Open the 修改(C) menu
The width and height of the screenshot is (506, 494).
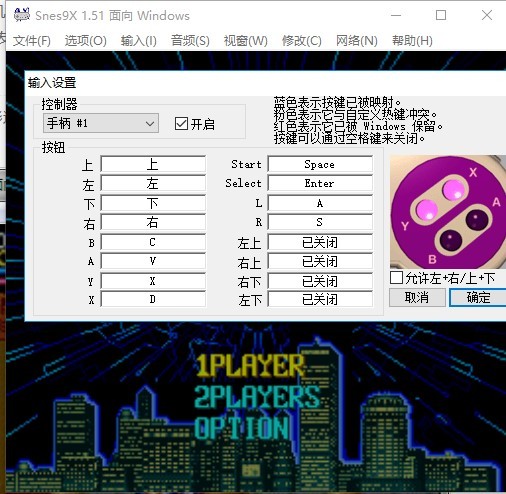pyautogui.click(x=302, y=41)
